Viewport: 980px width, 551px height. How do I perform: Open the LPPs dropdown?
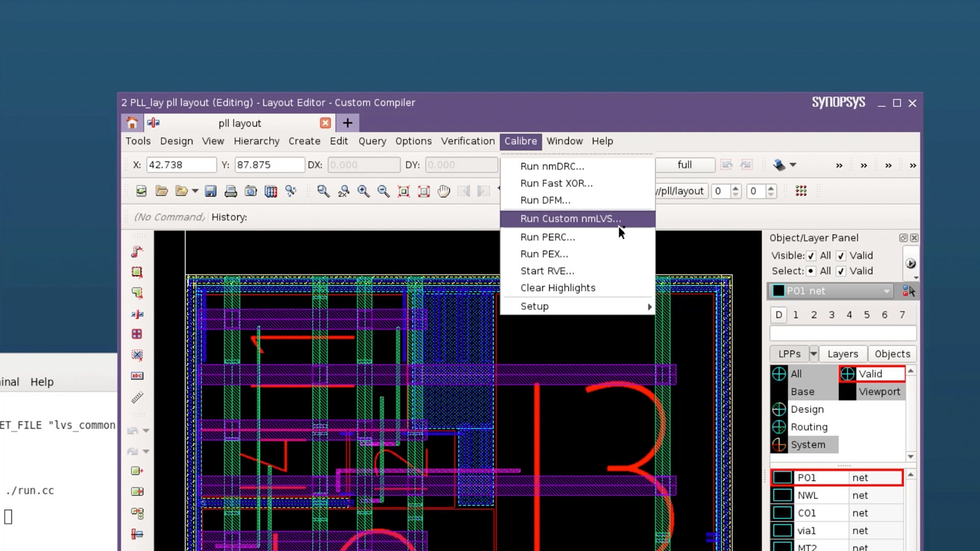point(814,354)
